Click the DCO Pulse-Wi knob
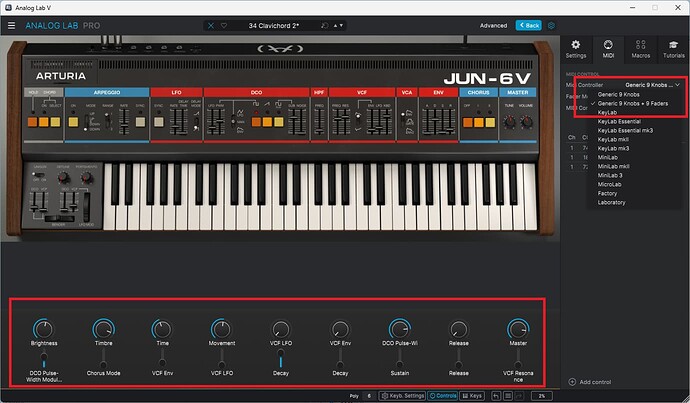The height and width of the screenshot is (403, 690). [x=400, y=329]
